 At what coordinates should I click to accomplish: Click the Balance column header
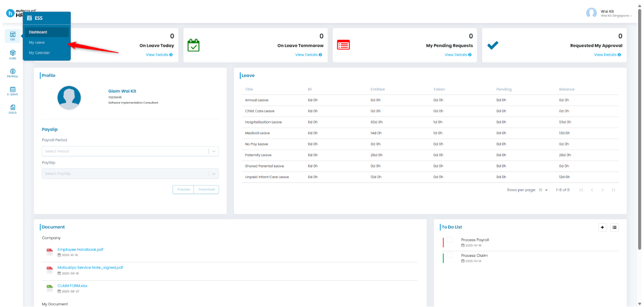point(567,90)
